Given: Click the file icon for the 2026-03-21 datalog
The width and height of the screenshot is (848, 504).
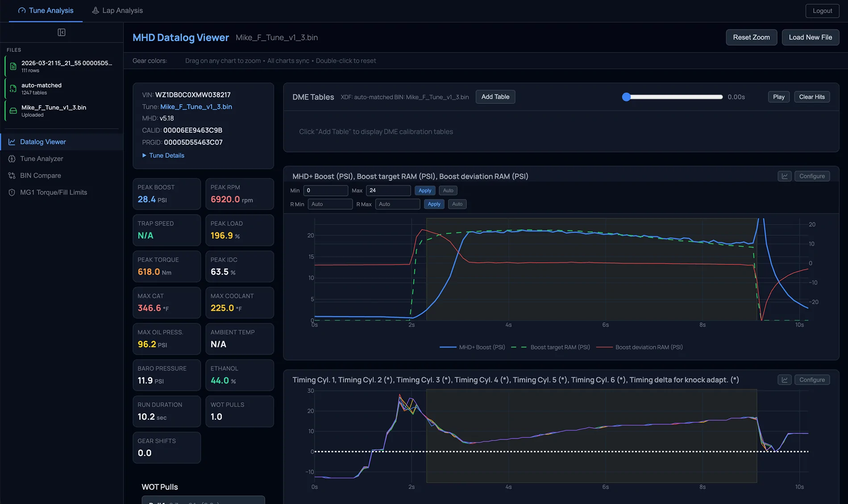Looking at the screenshot, I should tap(13, 66).
